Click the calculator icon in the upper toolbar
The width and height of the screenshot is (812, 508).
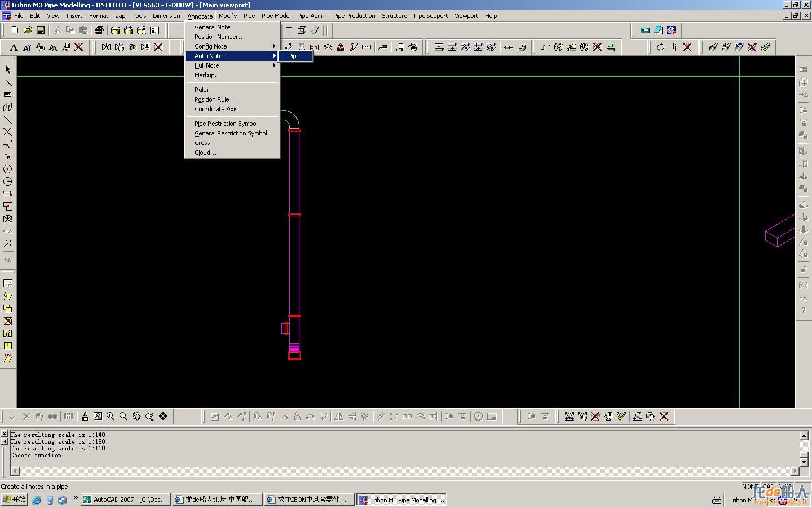tap(645, 30)
